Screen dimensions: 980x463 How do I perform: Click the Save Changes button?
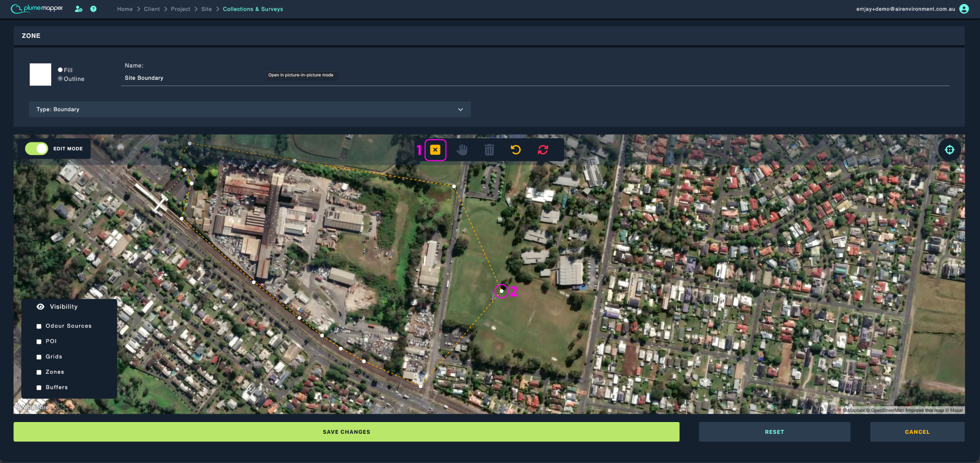(346, 432)
